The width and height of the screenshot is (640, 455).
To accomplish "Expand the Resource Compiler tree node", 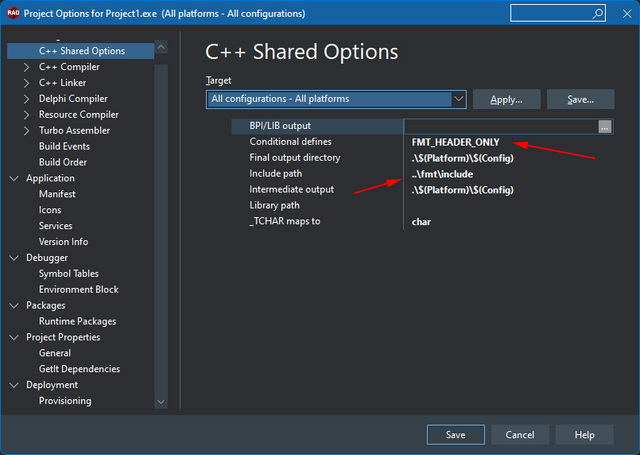I will click(x=27, y=115).
